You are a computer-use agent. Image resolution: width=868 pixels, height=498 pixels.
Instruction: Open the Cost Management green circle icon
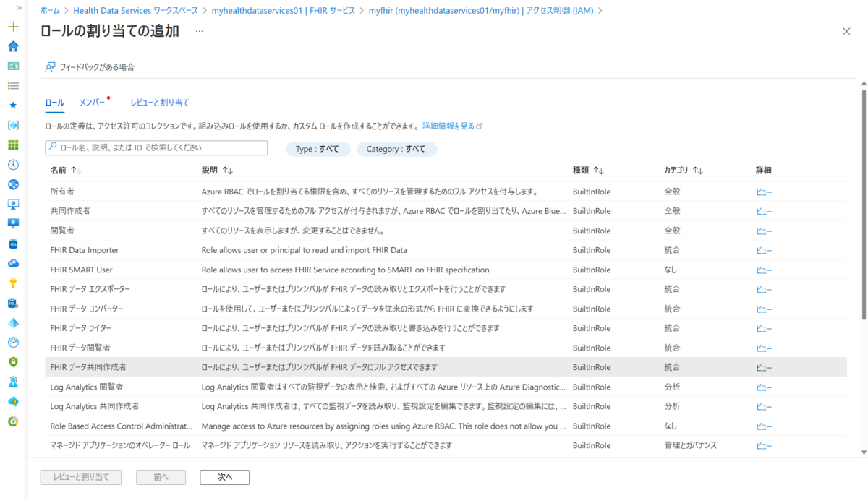pos(13,421)
